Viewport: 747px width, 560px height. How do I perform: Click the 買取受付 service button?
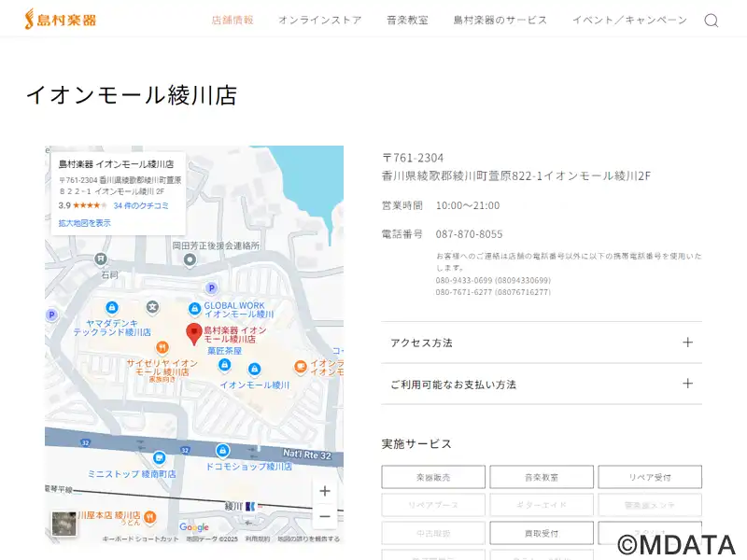[x=542, y=533]
